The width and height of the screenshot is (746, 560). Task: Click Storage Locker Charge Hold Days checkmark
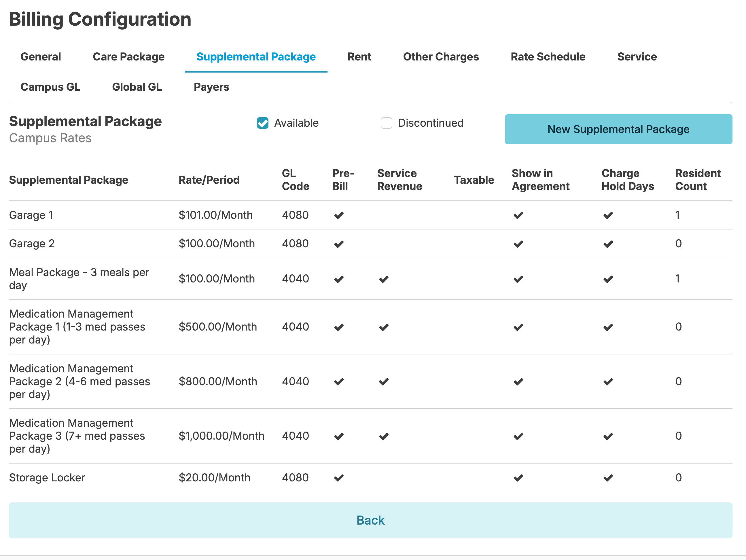pos(608,478)
